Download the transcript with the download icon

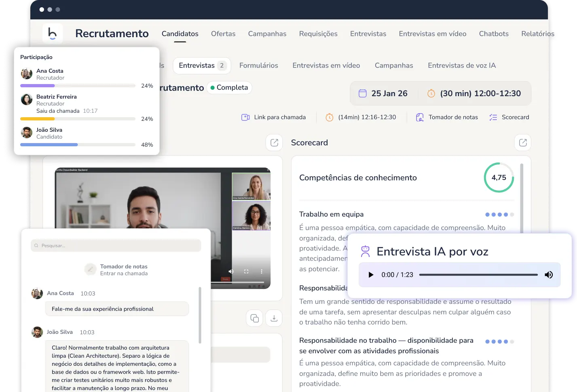click(274, 318)
